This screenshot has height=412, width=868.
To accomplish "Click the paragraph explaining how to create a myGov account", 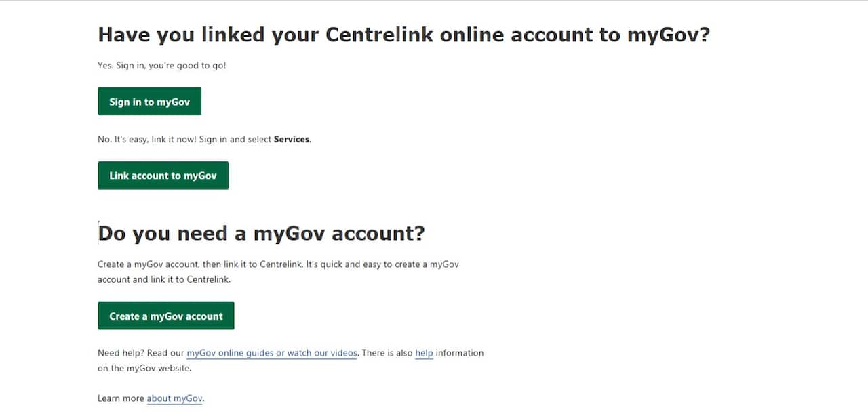I will click(278, 271).
